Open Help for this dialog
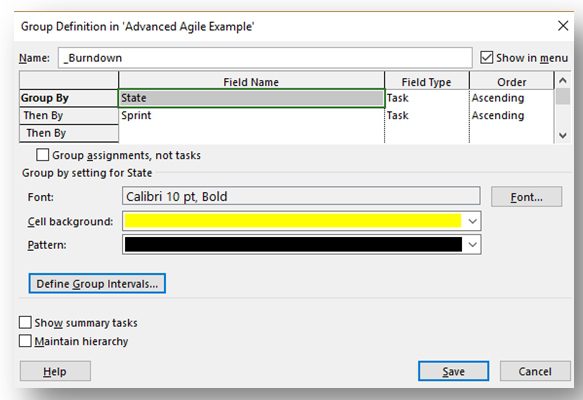This screenshot has height=400, width=583. 55,371
